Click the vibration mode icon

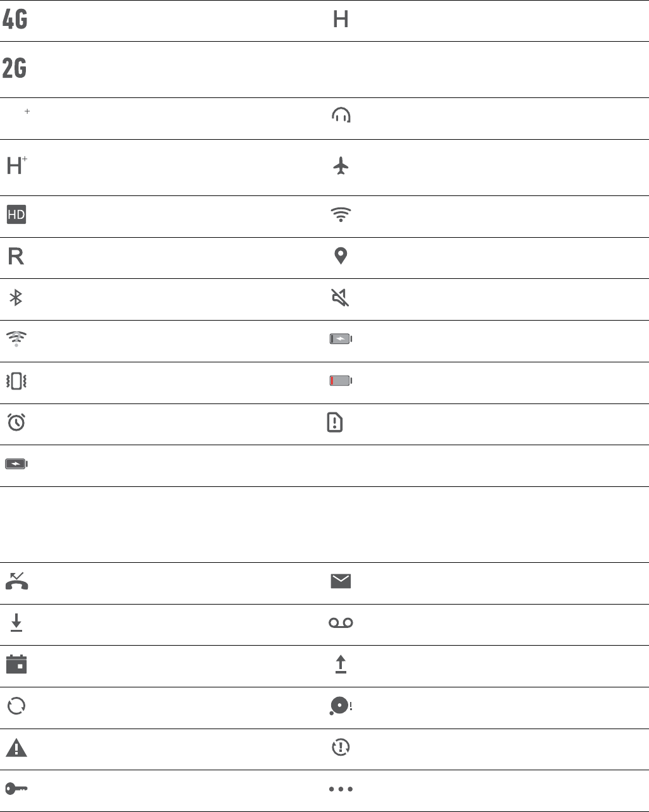point(16,381)
